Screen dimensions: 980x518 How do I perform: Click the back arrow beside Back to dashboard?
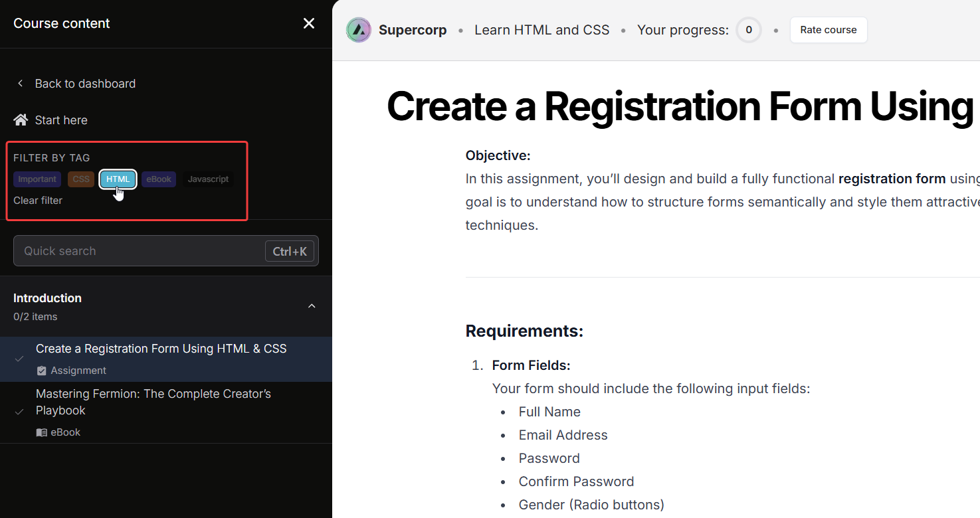(x=21, y=84)
